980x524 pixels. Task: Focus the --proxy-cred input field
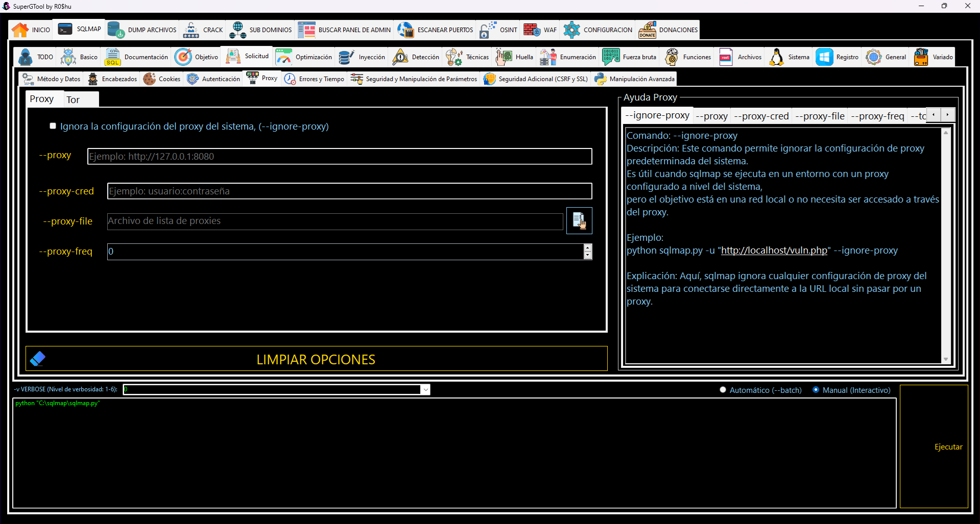click(349, 191)
